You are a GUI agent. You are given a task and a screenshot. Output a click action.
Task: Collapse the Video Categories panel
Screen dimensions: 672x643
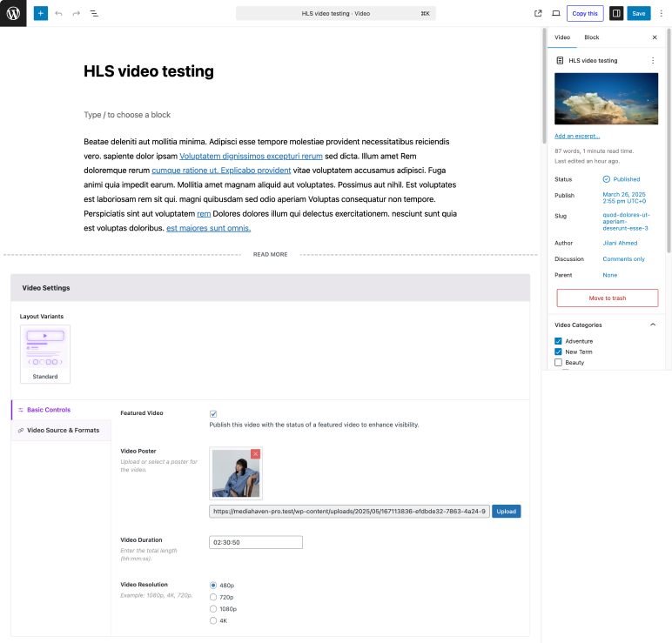tap(653, 325)
